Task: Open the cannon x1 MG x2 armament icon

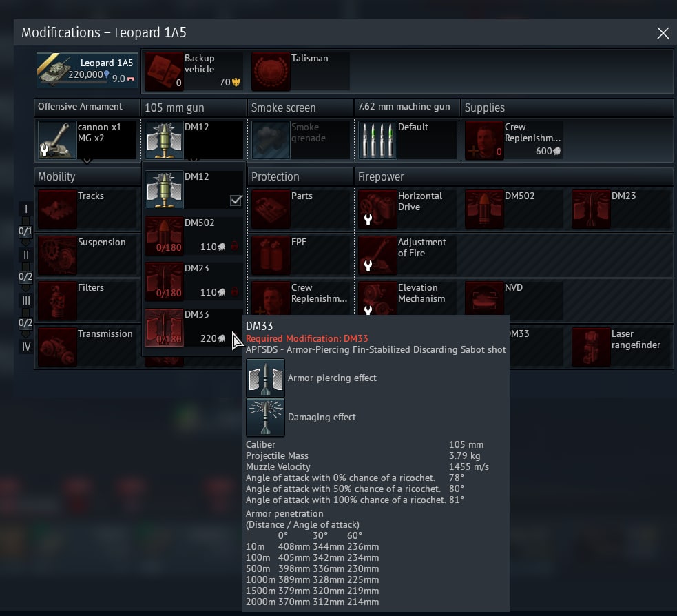Action: pos(57,140)
